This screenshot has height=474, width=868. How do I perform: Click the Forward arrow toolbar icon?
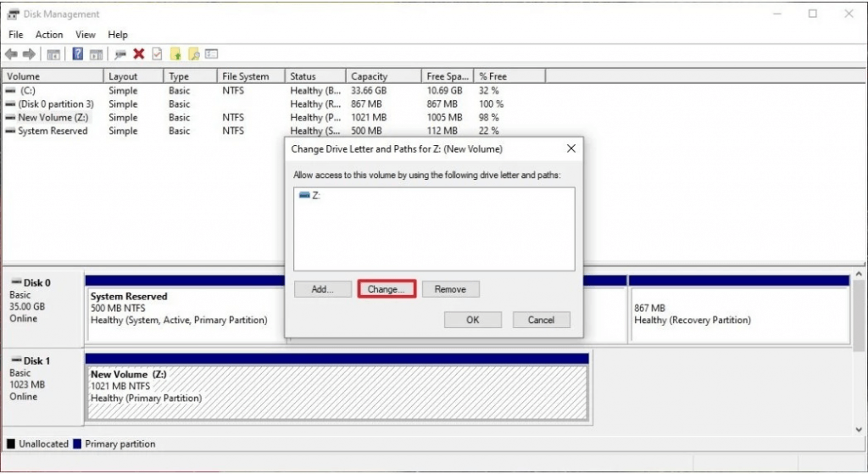point(29,53)
